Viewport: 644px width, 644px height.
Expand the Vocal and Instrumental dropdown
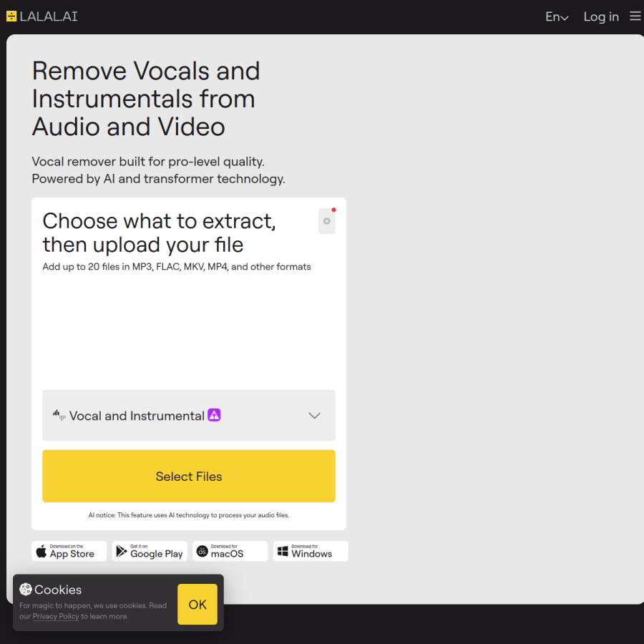pyautogui.click(x=188, y=415)
